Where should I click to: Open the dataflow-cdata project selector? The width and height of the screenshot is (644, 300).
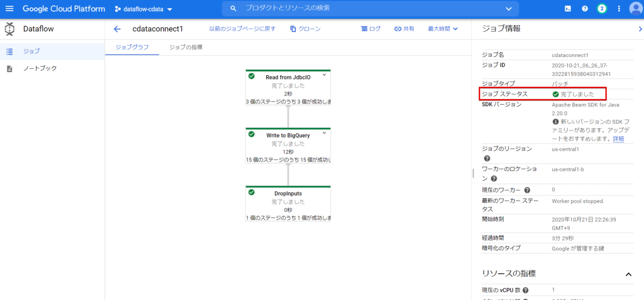[144, 9]
